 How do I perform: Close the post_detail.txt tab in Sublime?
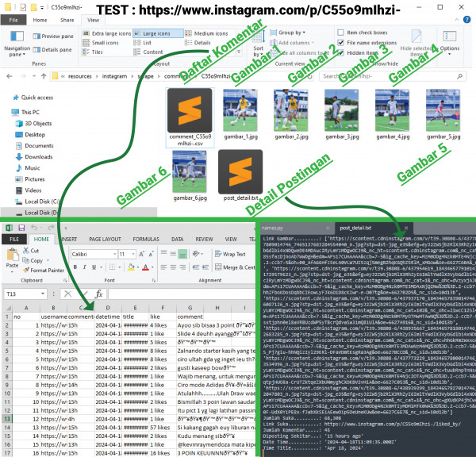pyautogui.click(x=406, y=228)
